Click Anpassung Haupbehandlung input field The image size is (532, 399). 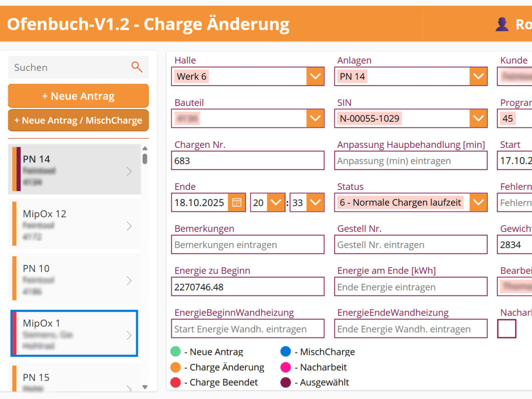point(411,161)
